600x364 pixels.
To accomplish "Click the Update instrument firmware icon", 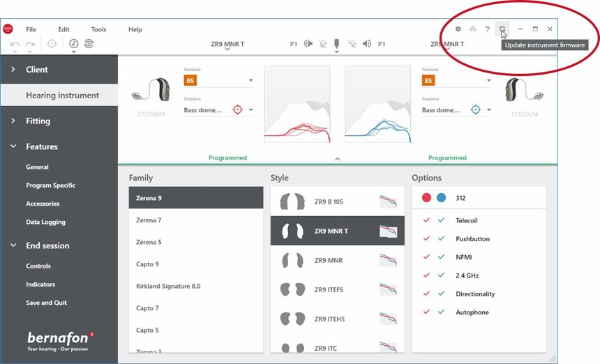I will point(502,29).
